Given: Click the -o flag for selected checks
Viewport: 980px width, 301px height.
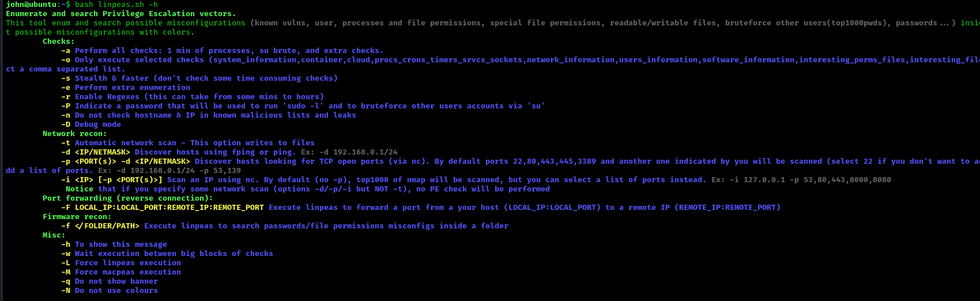Looking at the screenshot, I should pos(66,60).
